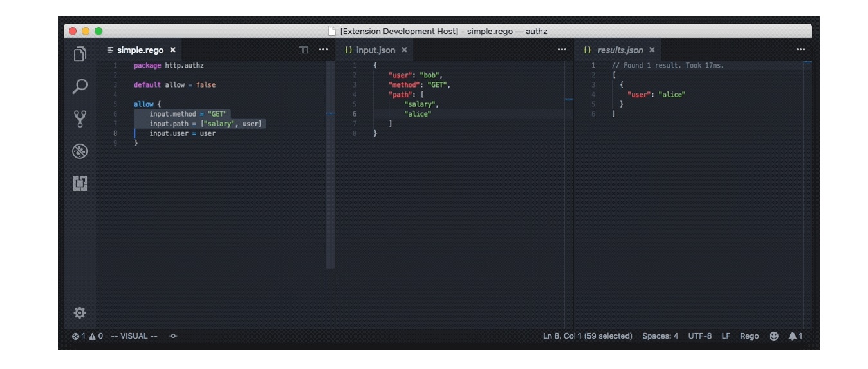Screen dimensions: 868x369
Task: Click line number 8 in simple.rego gutter
Action: click(x=115, y=133)
